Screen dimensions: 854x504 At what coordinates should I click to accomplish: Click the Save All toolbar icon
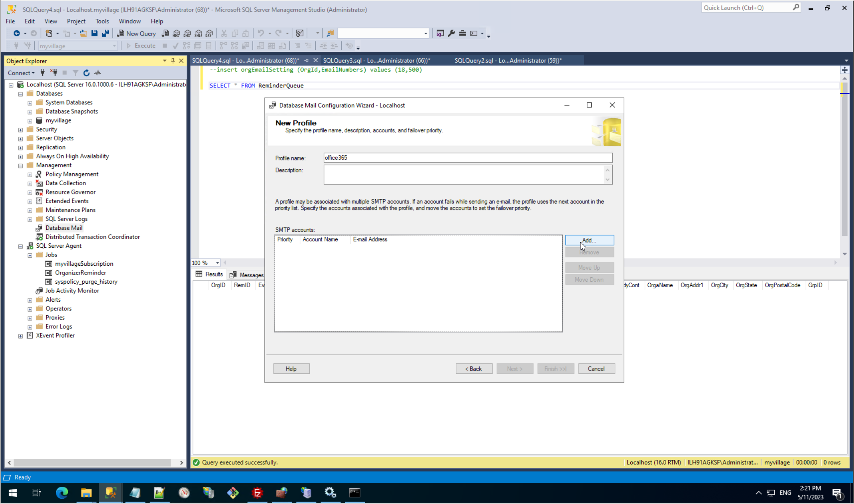(x=105, y=33)
